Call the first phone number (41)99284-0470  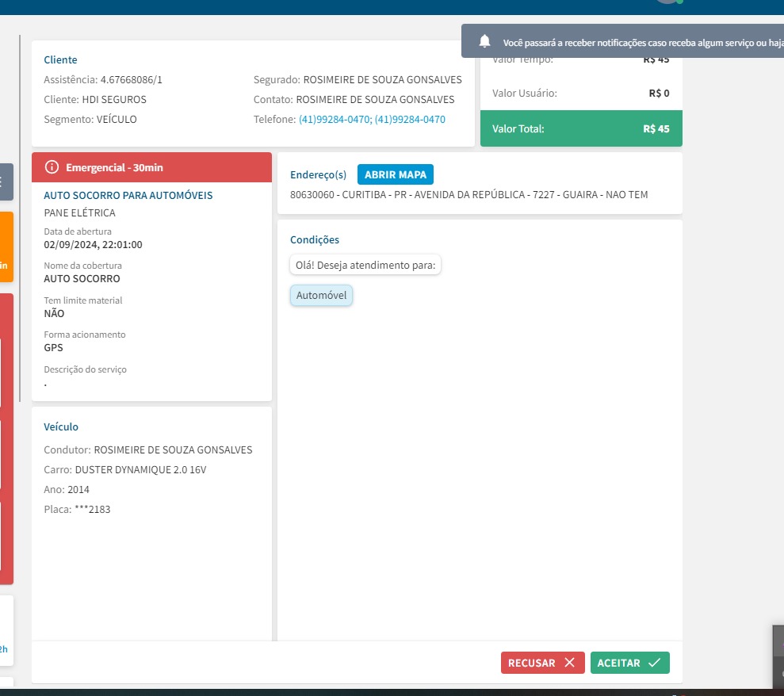coord(334,120)
